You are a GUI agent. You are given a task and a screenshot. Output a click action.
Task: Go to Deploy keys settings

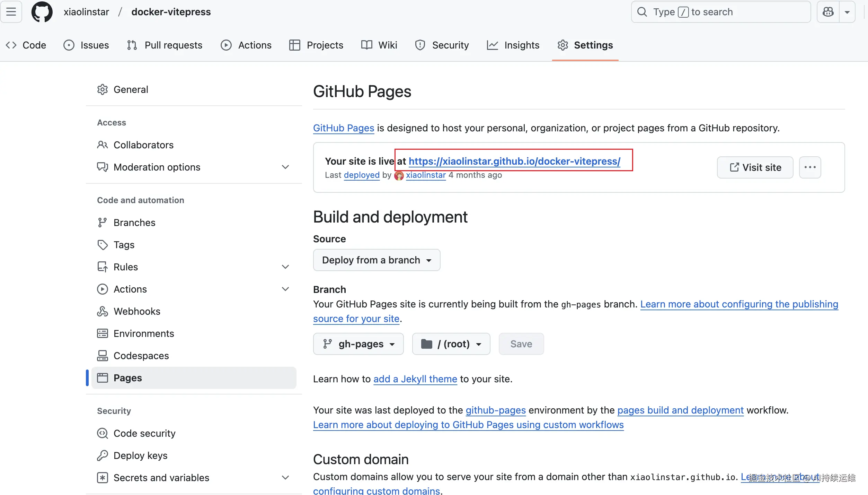click(140, 455)
